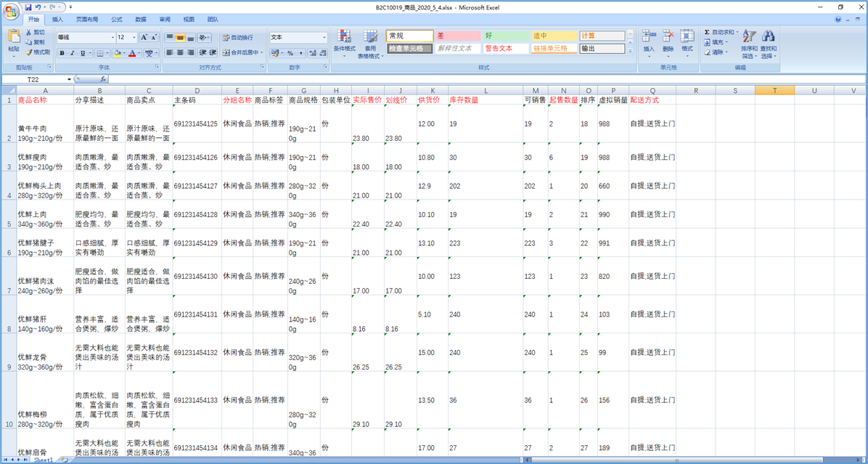Screen dimensions: 868x464
Task: Click AutoSum (自动求和) button
Action: pos(721,32)
